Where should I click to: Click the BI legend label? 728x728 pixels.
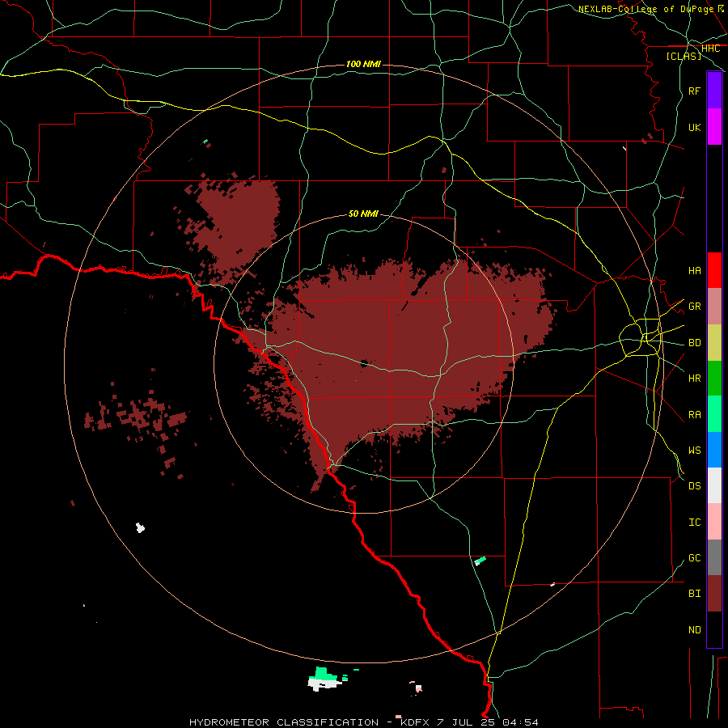point(694,594)
